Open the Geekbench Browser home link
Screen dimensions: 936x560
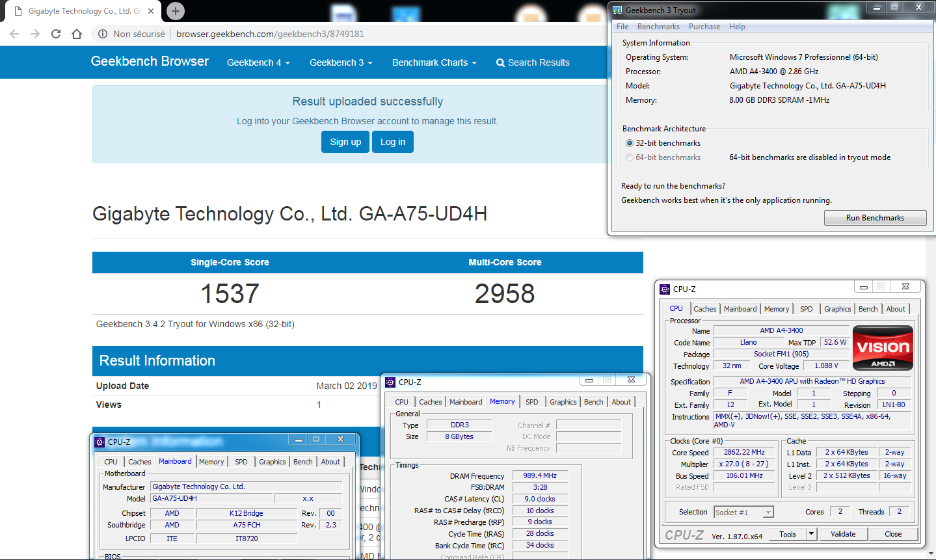pos(150,61)
